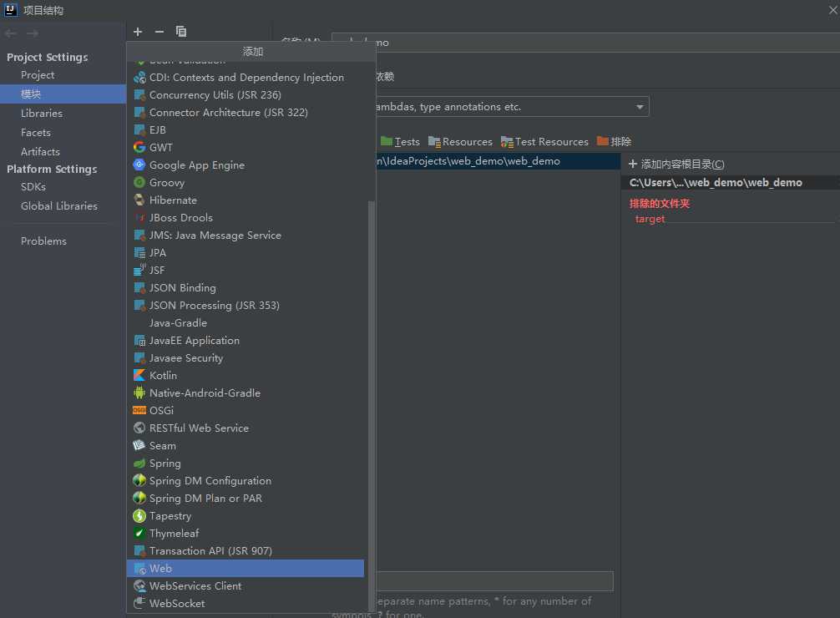
Task: Choose Connector Architecture (JSR 322)
Action: click(245, 113)
